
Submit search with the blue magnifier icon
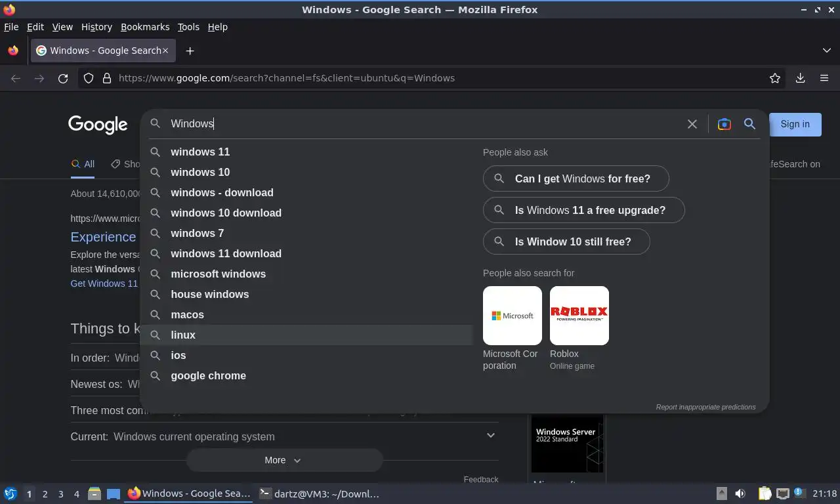[x=749, y=124]
